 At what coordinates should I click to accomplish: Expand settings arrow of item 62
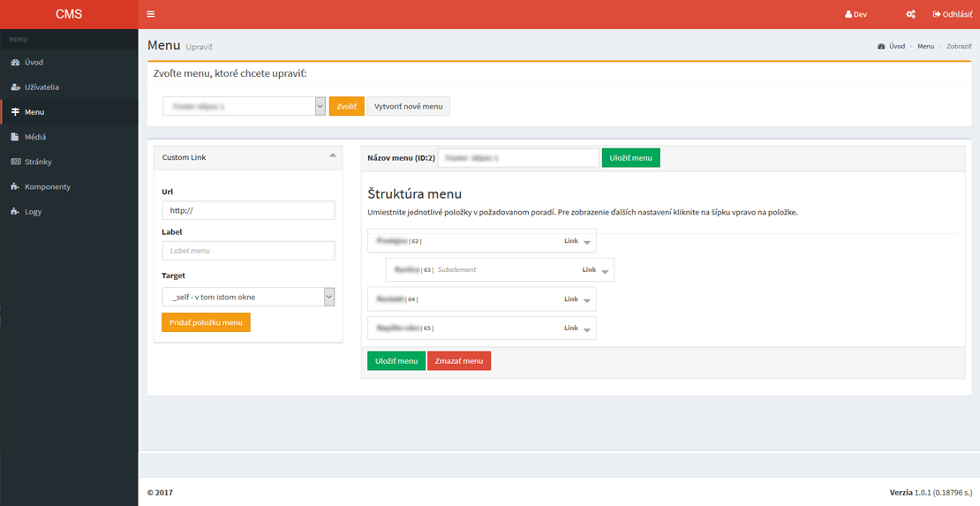(587, 242)
